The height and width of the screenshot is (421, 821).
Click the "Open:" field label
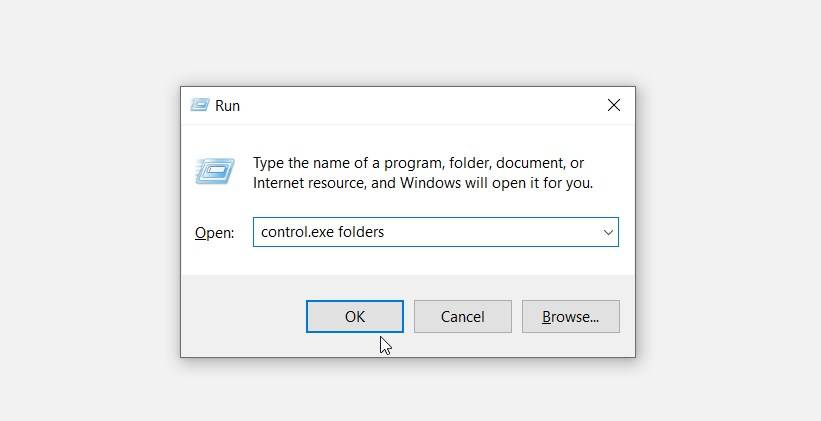coord(214,232)
